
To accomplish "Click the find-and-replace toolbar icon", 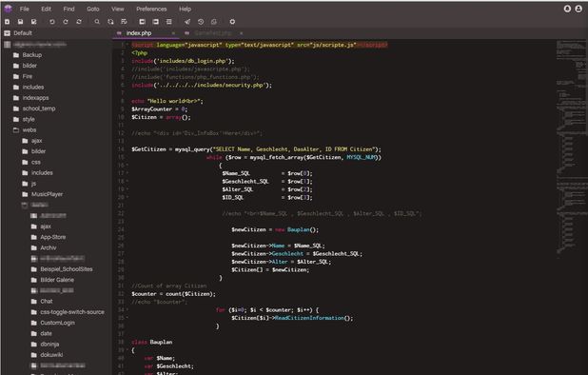I will point(110,22).
